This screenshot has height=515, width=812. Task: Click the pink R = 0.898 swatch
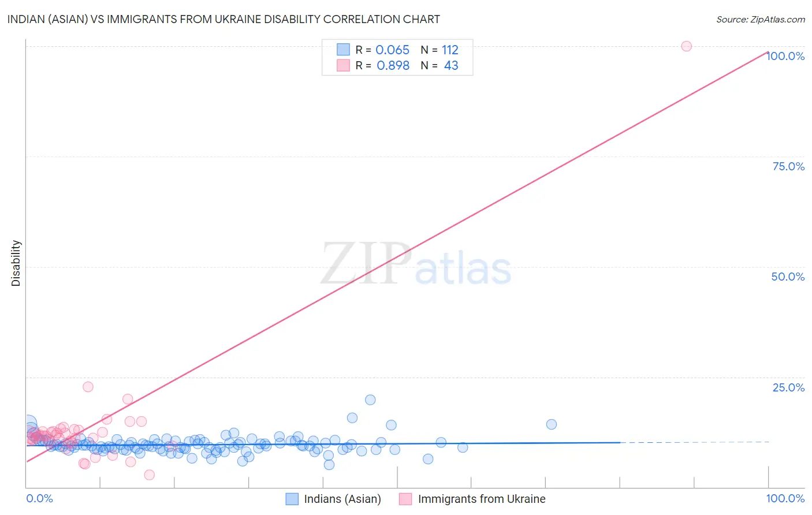tap(343, 65)
